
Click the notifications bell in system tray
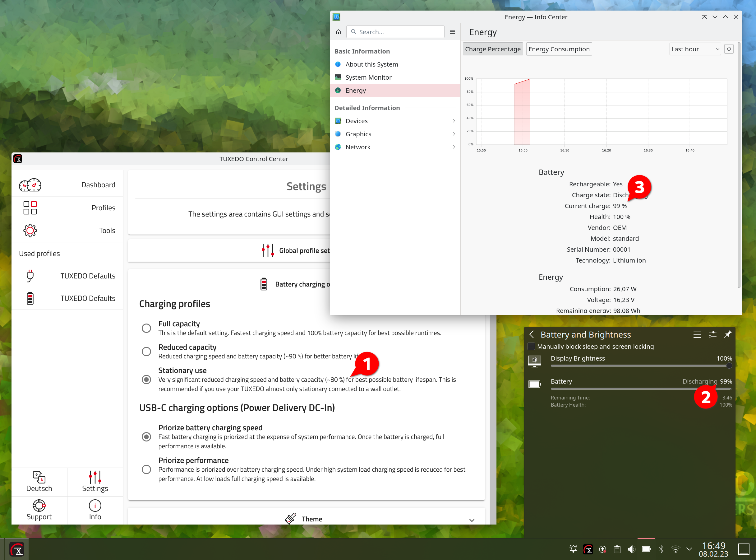click(573, 549)
